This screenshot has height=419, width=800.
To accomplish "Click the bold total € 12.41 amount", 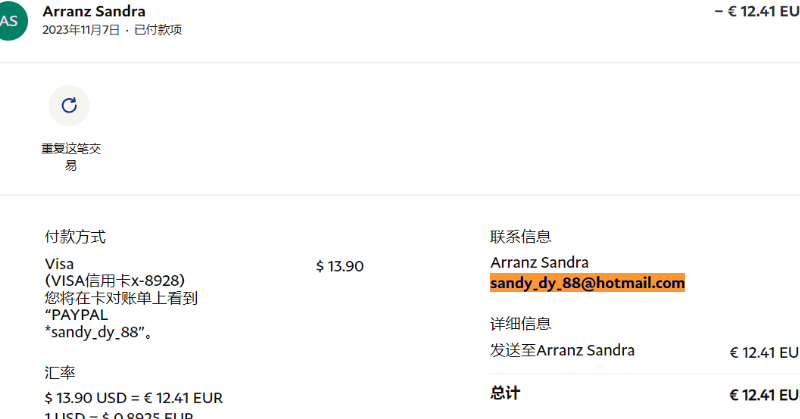I will 763,394.
